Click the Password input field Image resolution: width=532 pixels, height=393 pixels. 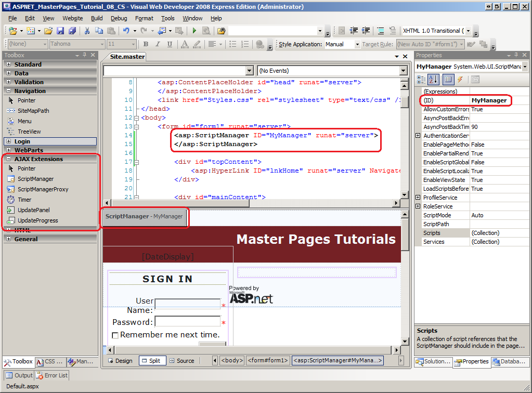tap(188, 321)
